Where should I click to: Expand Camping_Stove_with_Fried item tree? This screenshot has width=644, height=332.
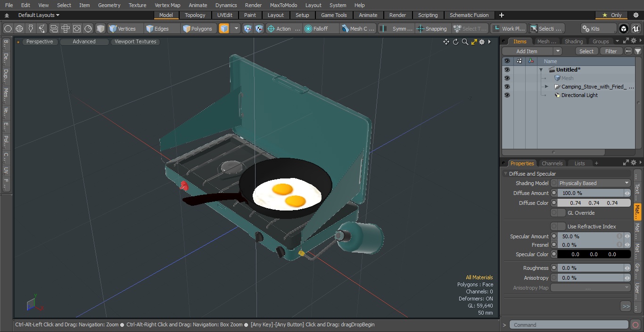click(546, 87)
